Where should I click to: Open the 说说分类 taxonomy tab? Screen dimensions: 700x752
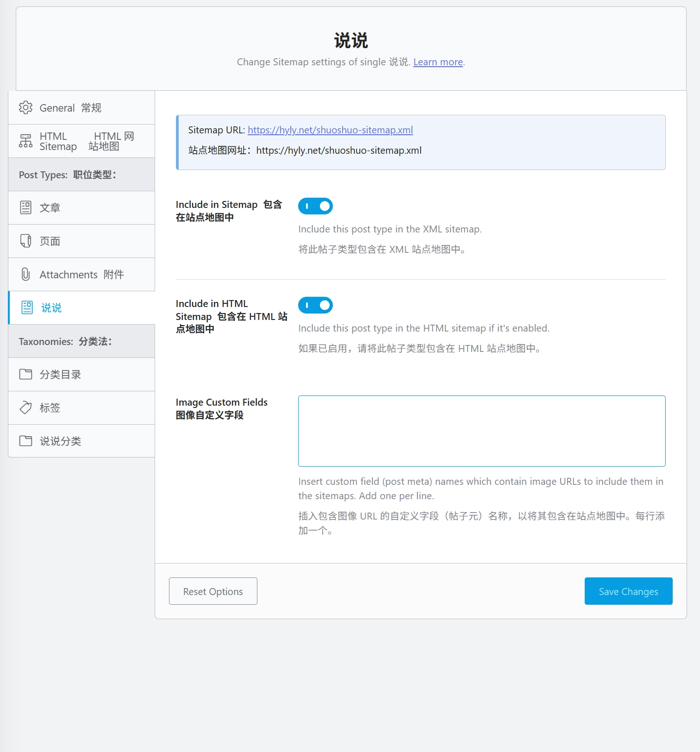coord(81,441)
